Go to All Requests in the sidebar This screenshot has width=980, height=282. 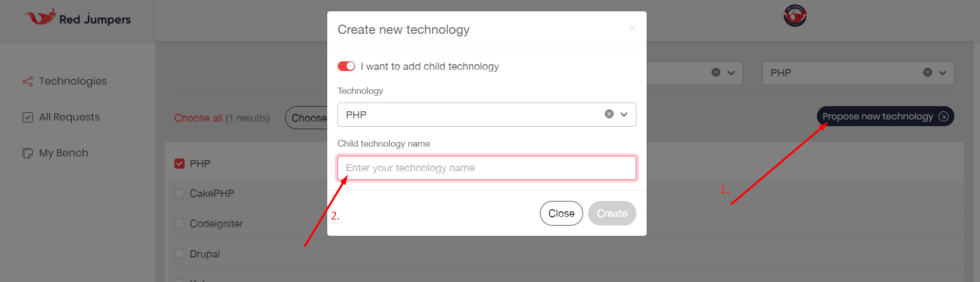69,117
